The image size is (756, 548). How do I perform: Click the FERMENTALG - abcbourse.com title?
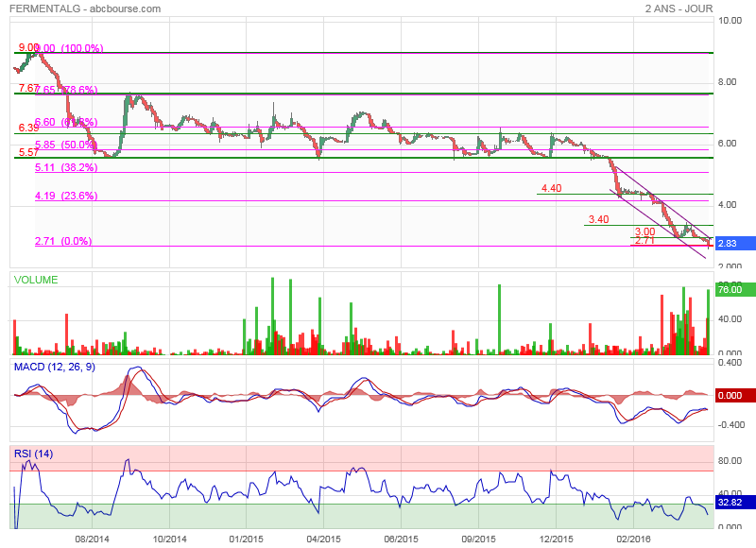click(83, 9)
